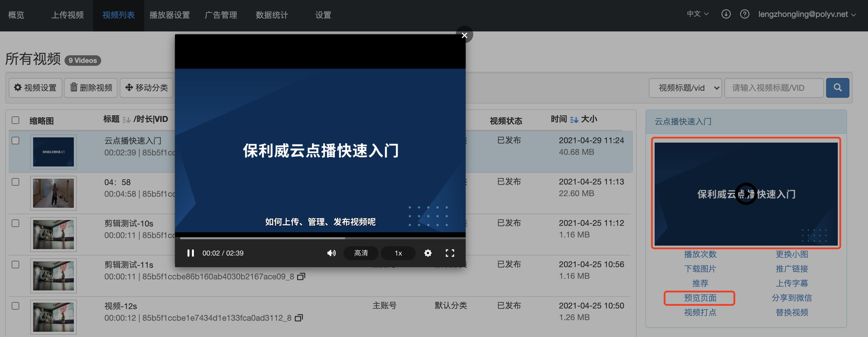
Task: Open the help question mark icon
Action: pyautogui.click(x=744, y=14)
